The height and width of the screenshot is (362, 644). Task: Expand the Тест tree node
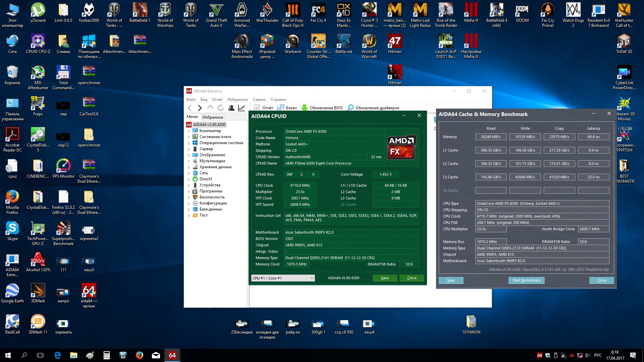189,216
